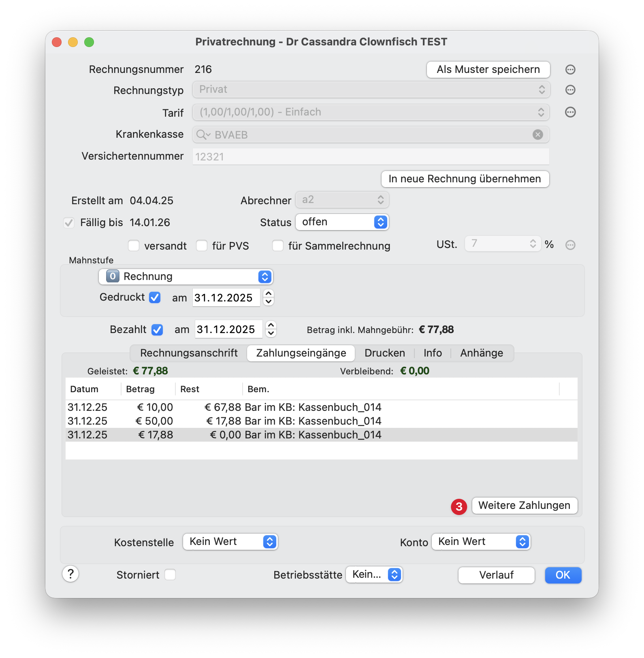The image size is (644, 658).
Task: Click ellipsis icon beside Rechnungstyp field
Action: click(570, 90)
